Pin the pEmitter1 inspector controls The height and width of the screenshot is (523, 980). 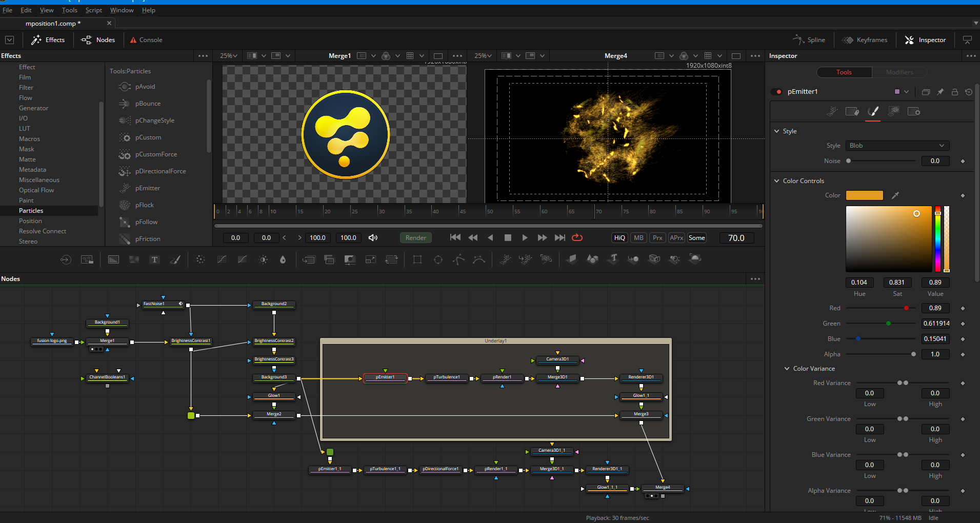point(940,92)
